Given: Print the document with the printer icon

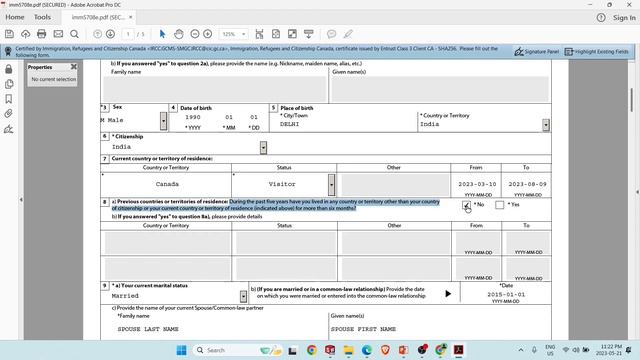Looking at the screenshot, I should point(41,34).
